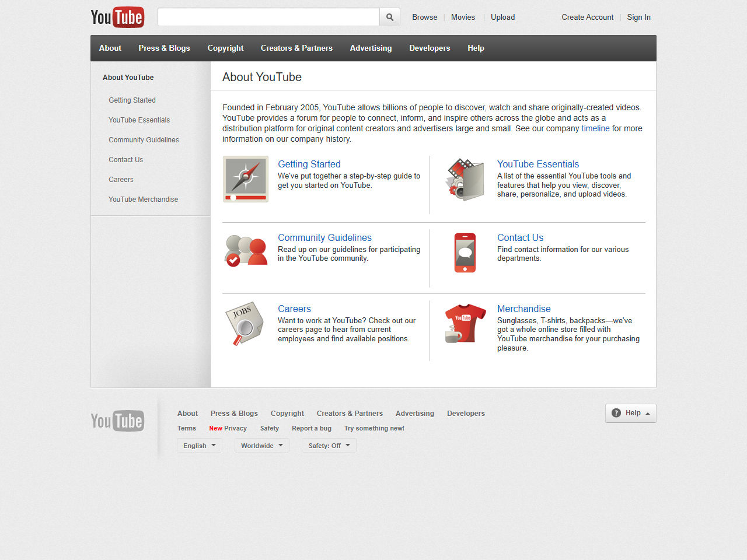
Task: Click the Safety footer link
Action: [269, 428]
